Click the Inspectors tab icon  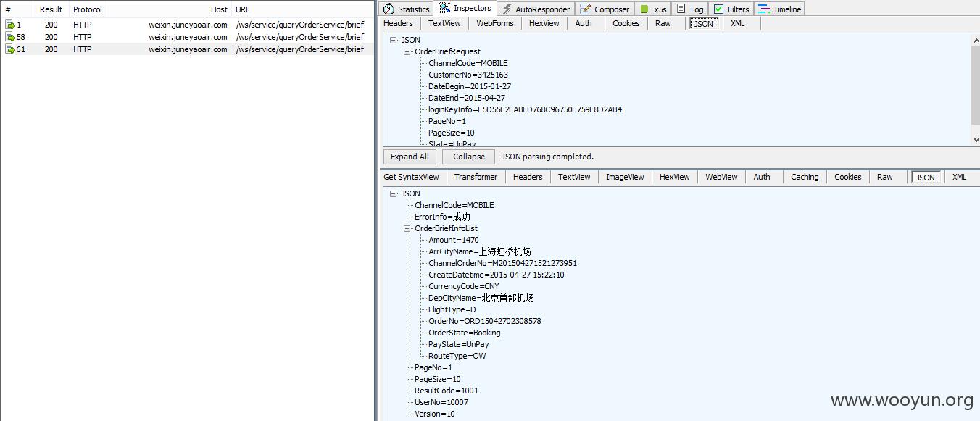point(445,9)
